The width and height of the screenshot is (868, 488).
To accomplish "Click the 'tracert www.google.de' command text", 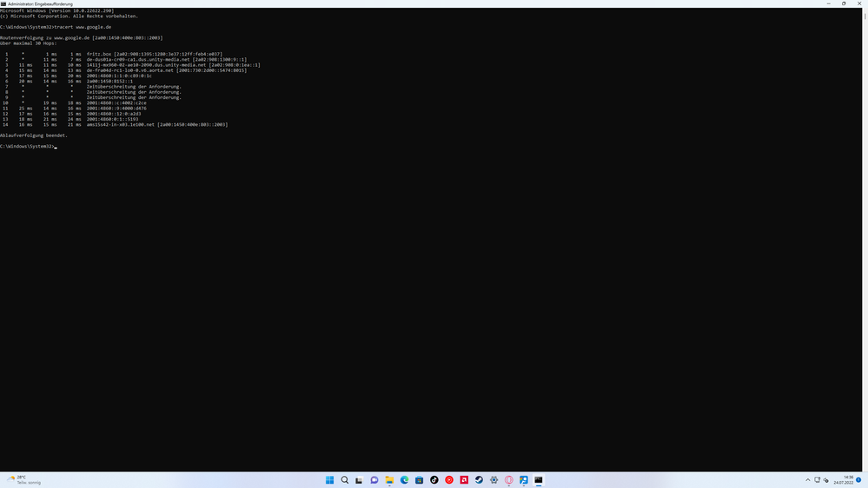I will click(83, 27).
